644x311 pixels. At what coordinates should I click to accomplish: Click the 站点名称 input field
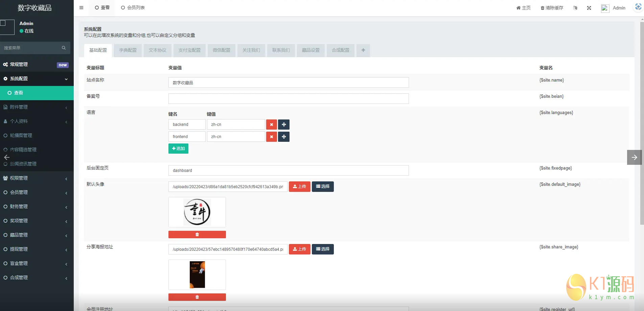pyautogui.click(x=289, y=83)
